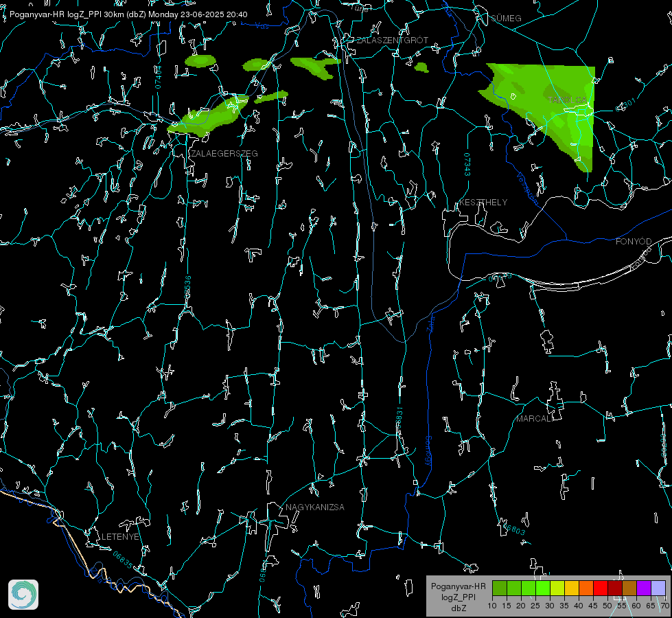Click the legend tick value 30
The height and width of the screenshot is (618, 672).
point(550,606)
